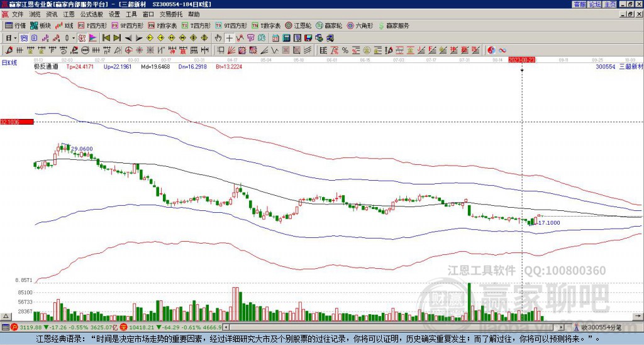Open the T四方形 tool
The image size is (644, 345).
coord(196,25)
